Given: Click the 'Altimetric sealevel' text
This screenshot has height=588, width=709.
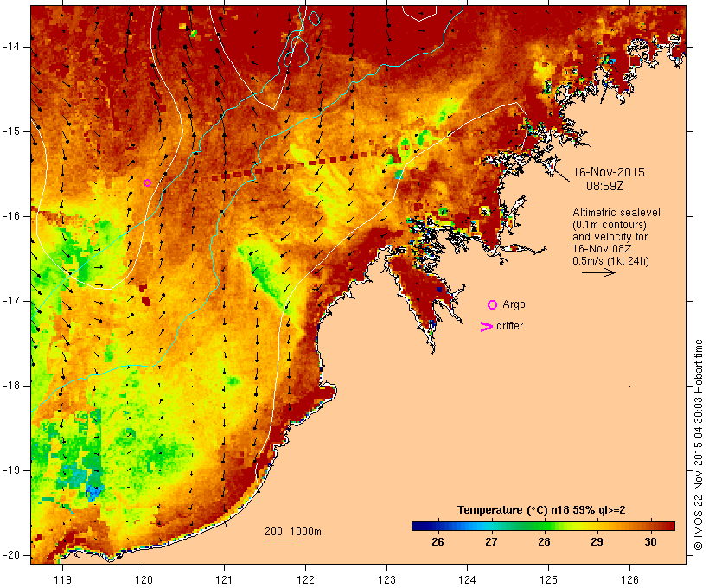Looking at the screenshot, I should pos(616,213).
